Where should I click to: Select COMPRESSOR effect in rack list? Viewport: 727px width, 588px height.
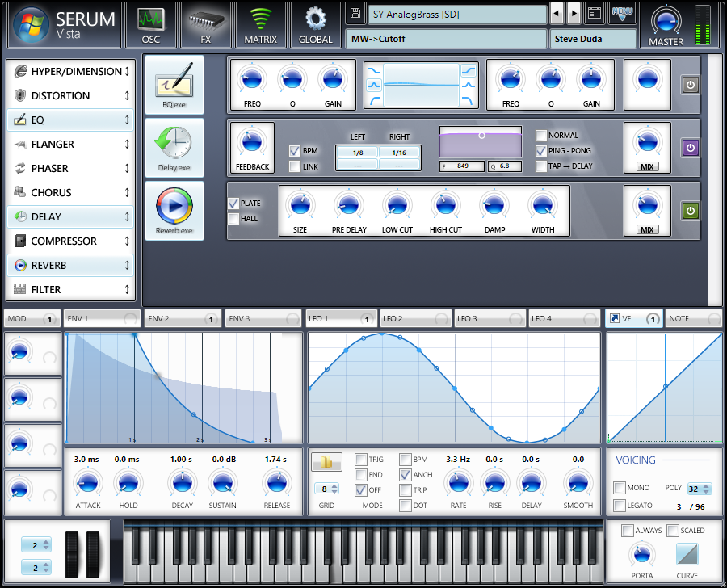[71, 241]
